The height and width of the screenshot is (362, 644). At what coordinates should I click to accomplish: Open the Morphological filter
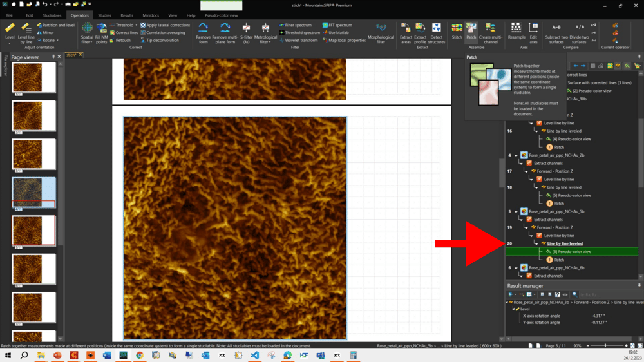click(381, 33)
